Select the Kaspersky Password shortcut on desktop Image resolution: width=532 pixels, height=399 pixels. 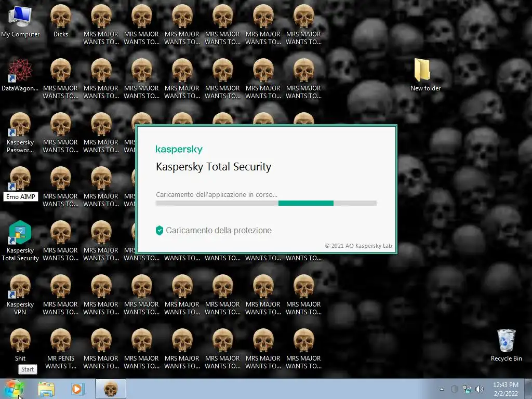20,133
